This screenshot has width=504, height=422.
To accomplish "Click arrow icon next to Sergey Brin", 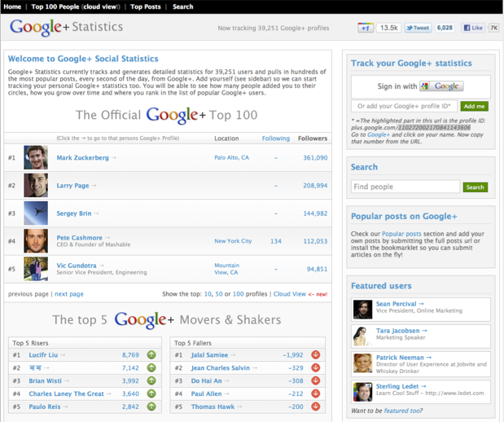I will point(96,213).
